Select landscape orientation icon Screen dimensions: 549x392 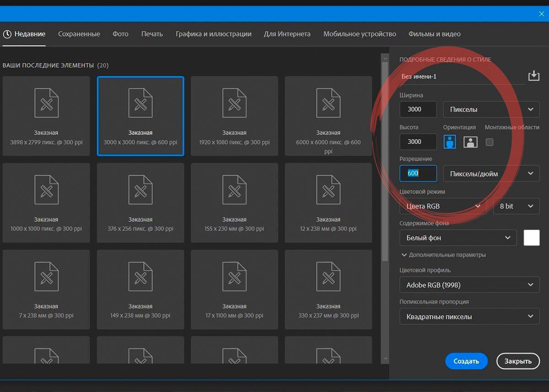470,142
